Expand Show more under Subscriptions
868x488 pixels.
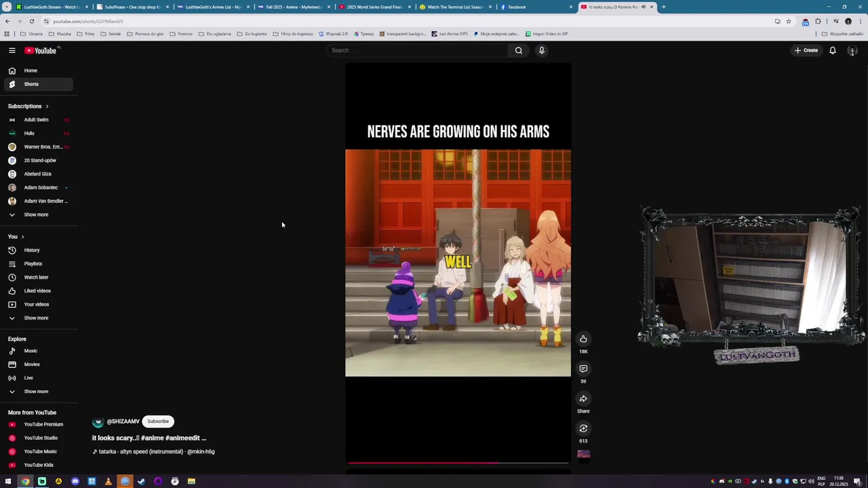(x=38, y=215)
